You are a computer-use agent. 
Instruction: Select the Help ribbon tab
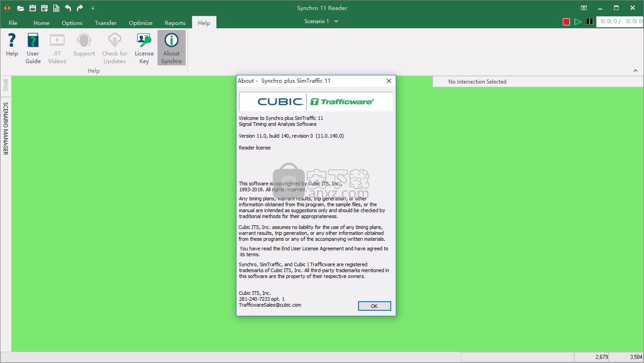pos(204,23)
